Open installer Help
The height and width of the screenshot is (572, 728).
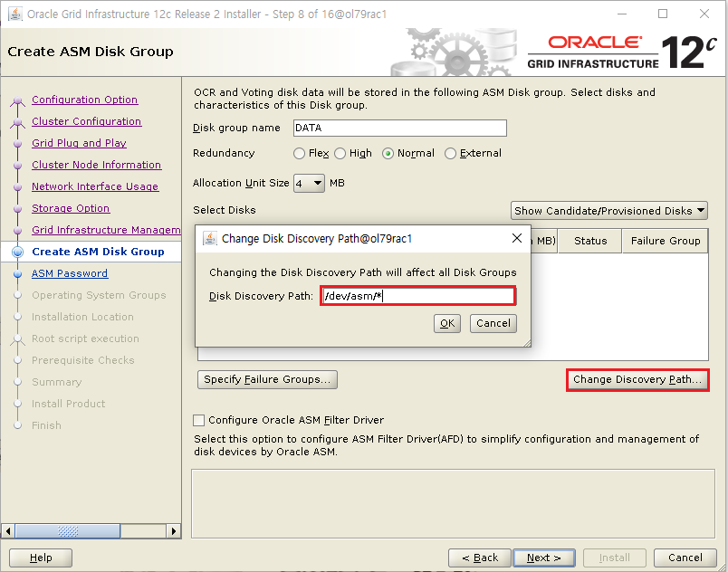(41, 558)
